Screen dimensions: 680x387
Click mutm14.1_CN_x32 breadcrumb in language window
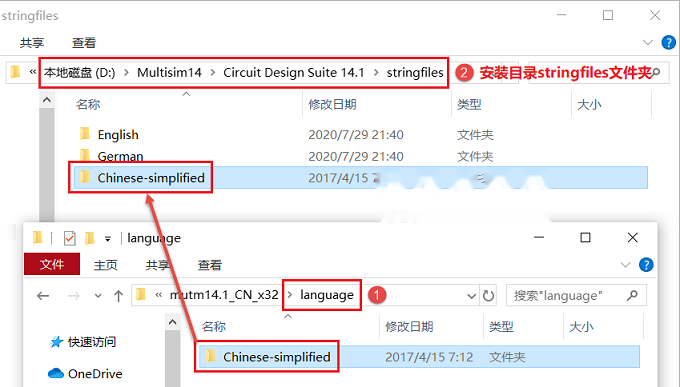pyautogui.click(x=224, y=295)
